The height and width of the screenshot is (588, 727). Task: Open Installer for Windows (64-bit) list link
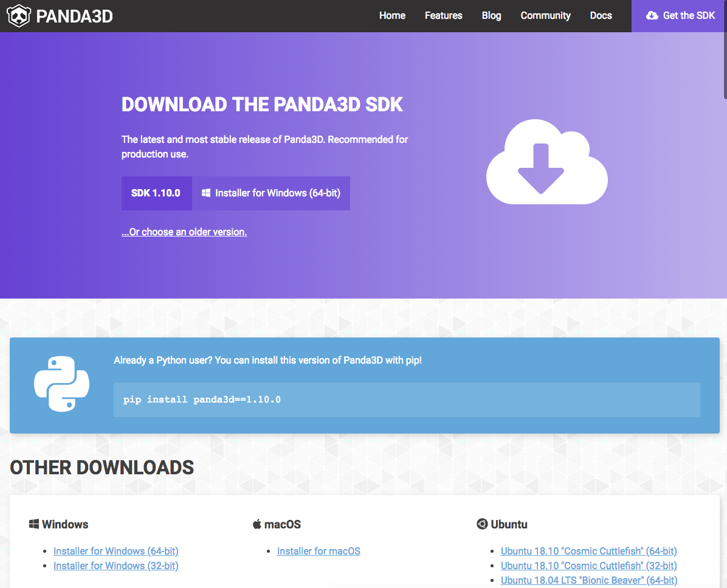pyautogui.click(x=116, y=551)
